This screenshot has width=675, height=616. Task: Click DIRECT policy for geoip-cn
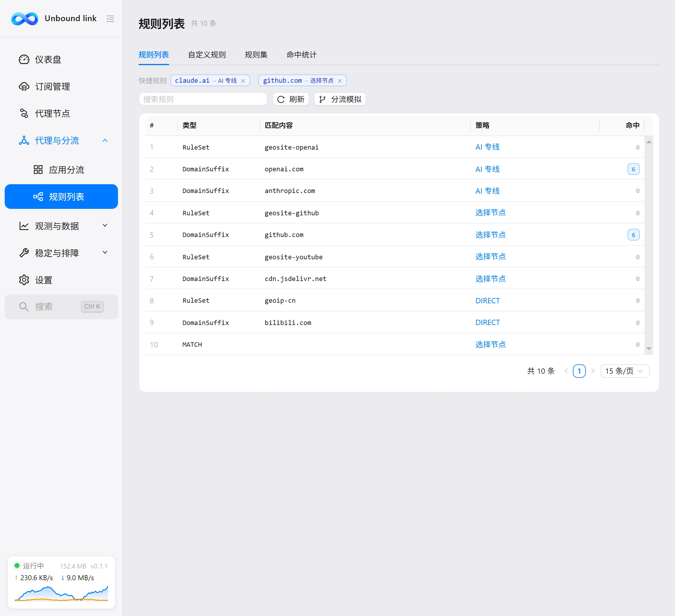tap(487, 300)
